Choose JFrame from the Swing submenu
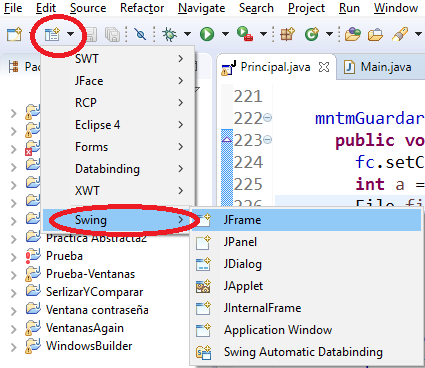 pos(307,220)
